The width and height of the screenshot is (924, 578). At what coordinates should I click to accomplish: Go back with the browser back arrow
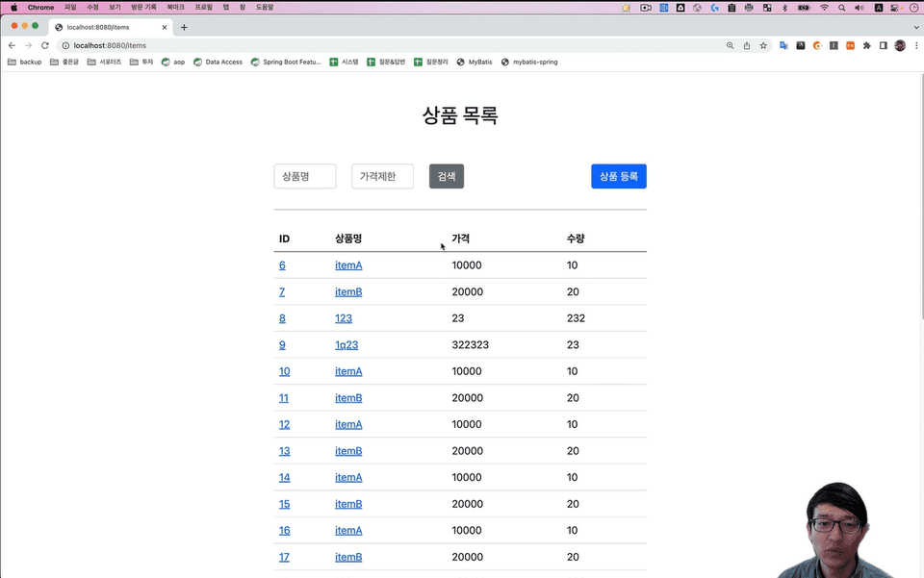[x=12, y=45]
